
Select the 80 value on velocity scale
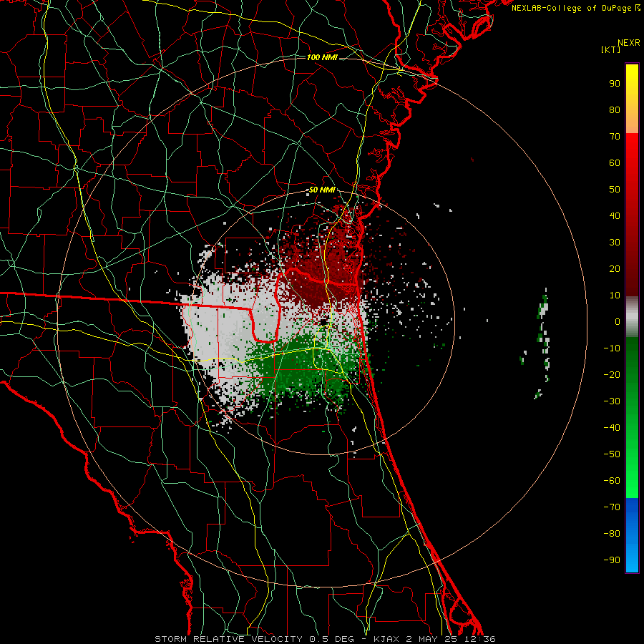click(x=615, y=109)
